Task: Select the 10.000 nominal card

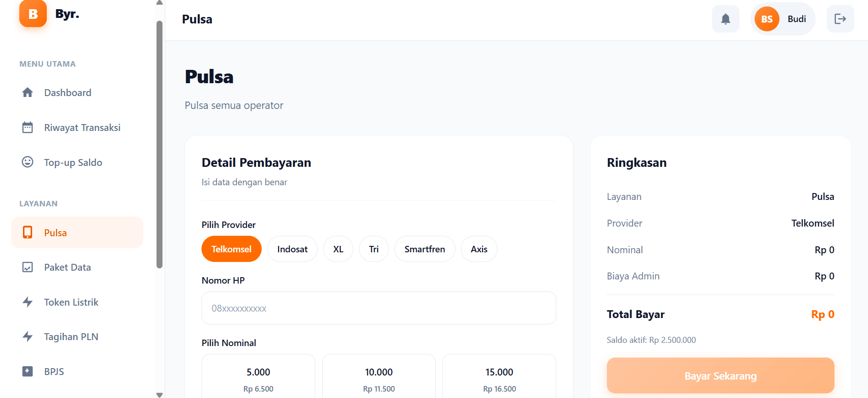Action: coord(379,376)
